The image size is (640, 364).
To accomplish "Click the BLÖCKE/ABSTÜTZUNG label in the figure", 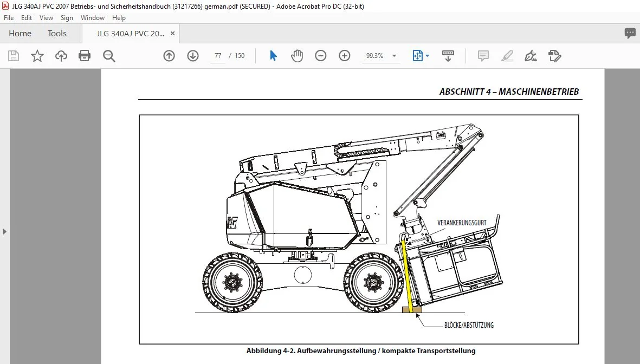I will [469, 325].
